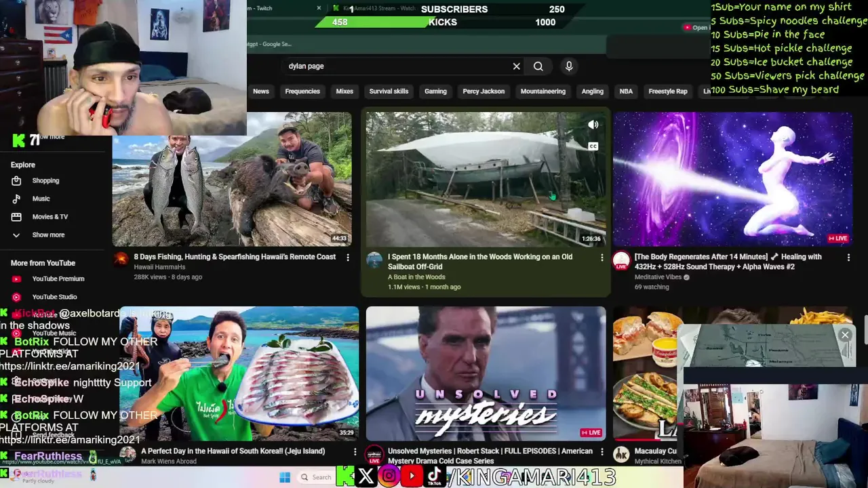Visit the A Boat in the Woods channel name
The height and width of the screenshot is (488, 868).
(416, 277)
